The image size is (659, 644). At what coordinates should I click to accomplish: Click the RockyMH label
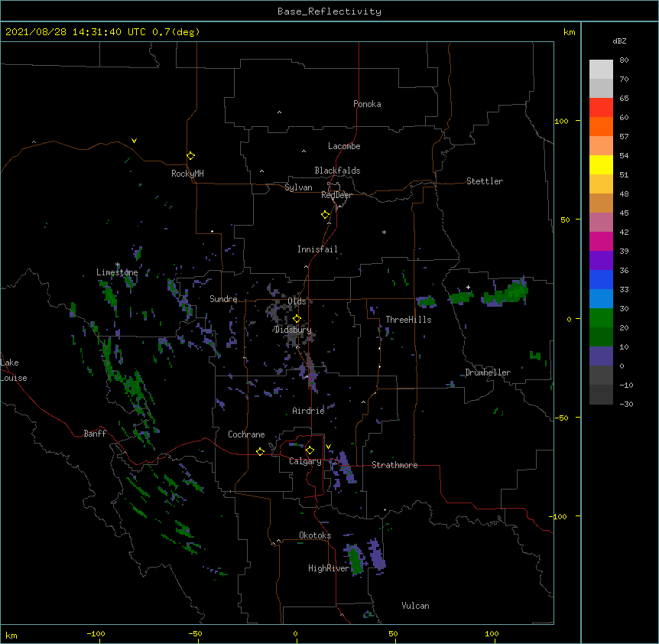pyautogui.click(x=187, y=174)
